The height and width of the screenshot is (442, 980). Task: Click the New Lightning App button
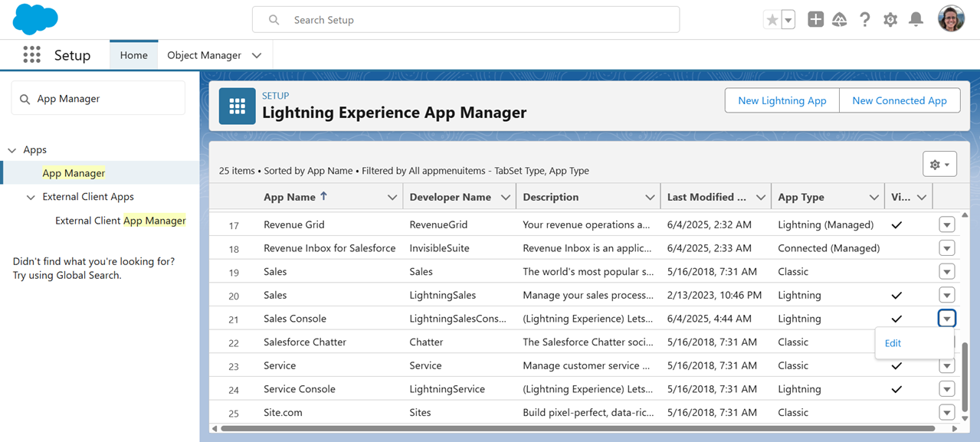[x=782, y=100]
